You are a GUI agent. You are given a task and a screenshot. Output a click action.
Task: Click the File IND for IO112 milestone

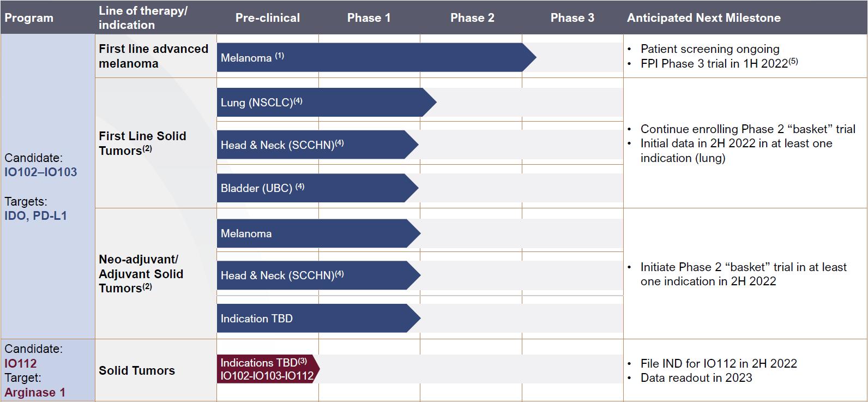[718, 363]
